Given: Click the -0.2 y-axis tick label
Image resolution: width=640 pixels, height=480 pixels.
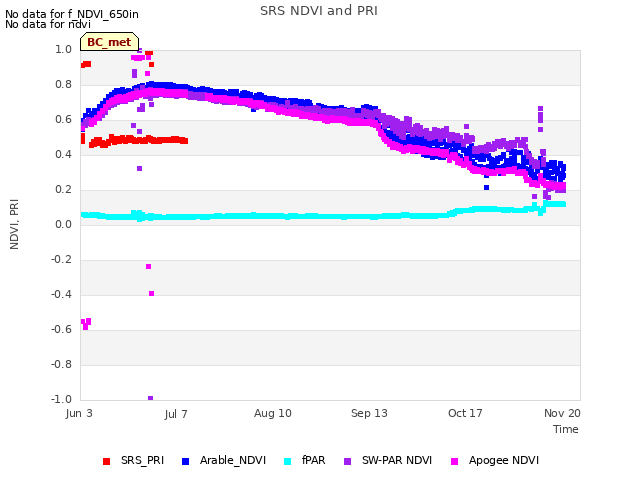Looking at the screenshot, I should coord(61,260).
